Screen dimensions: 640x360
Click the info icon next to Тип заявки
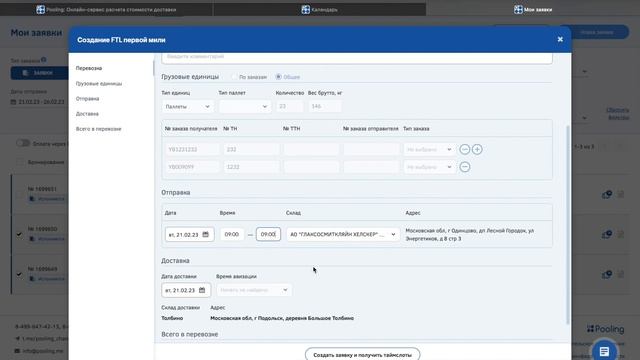pos(44,60)
